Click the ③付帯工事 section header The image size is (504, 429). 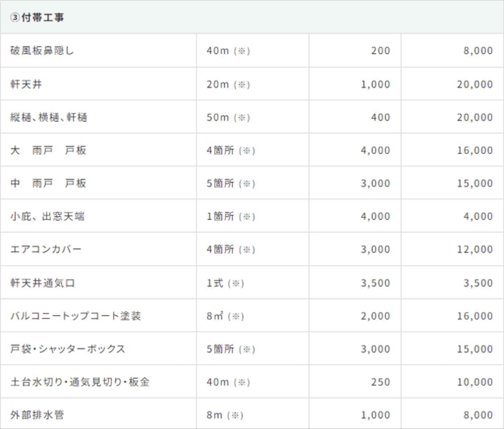[x=37, y=17]
